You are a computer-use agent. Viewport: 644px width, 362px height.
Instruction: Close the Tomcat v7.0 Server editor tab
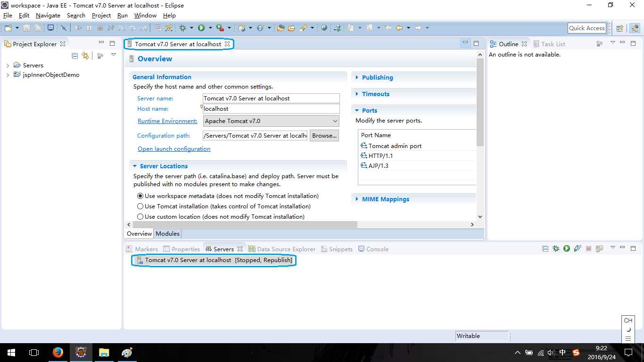point(227,44)
